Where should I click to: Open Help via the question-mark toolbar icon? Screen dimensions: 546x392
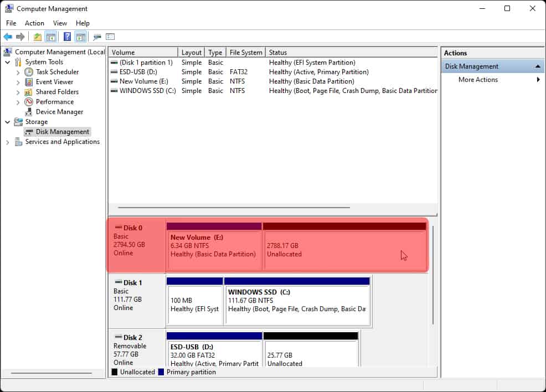(67, 37)
